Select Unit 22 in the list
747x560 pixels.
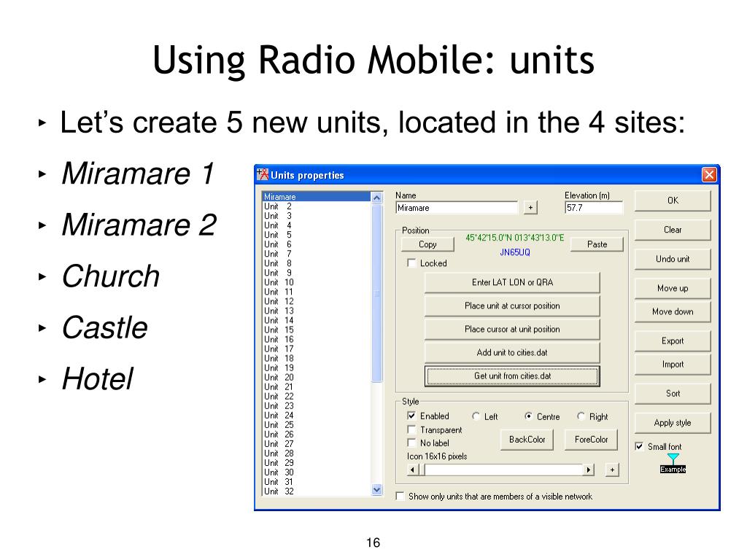[x=317, y=396]
